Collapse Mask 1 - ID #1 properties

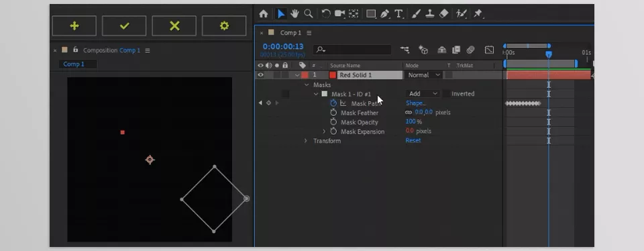coord(316,94)
